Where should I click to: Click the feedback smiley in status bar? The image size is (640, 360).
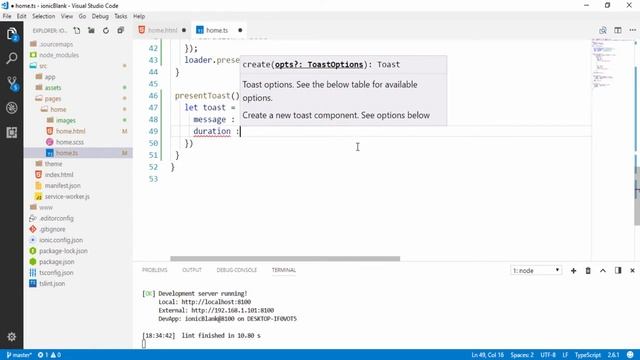tap(630, 355)
